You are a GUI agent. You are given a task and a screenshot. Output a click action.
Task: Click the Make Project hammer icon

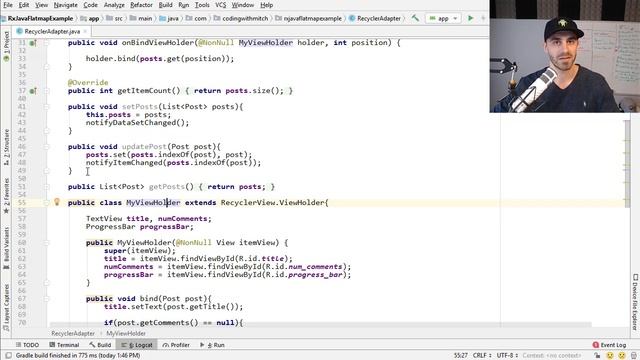tap(415, 18)
